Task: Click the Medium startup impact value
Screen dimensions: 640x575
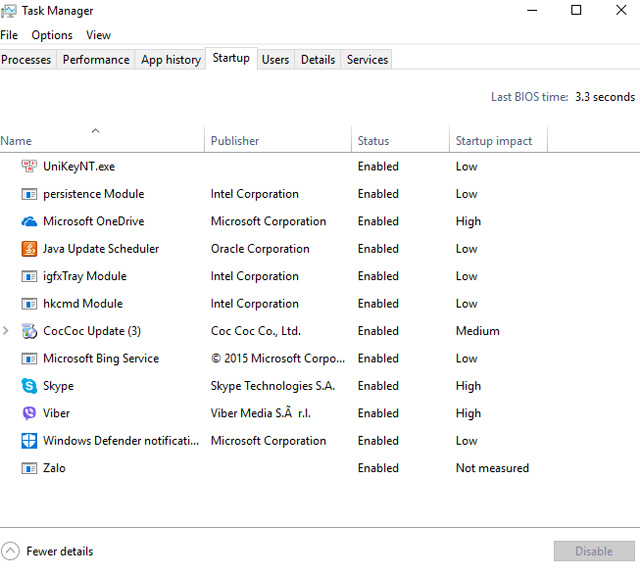Action: click(x=478, y=331)
